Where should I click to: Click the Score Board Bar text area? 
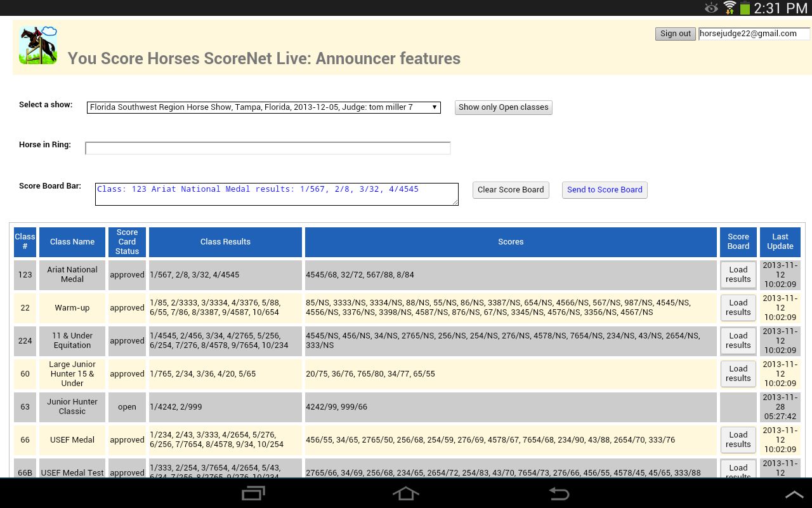[277, 194]
